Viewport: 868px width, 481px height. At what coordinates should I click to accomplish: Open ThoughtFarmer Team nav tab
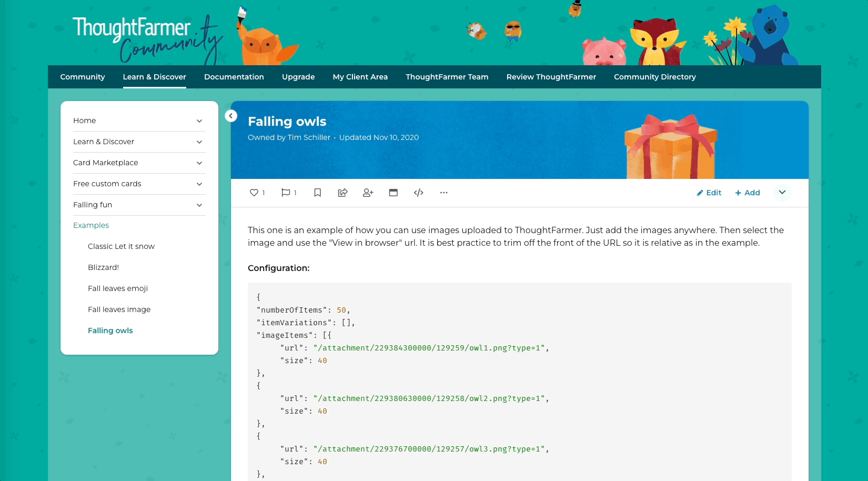(447, 77)
